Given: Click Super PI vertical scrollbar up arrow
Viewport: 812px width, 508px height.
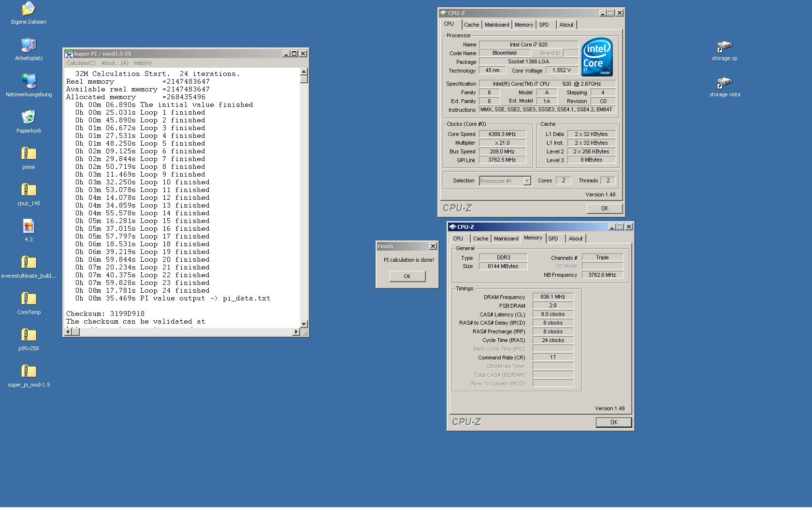Looking at the screenshot, I should [304, 72].
